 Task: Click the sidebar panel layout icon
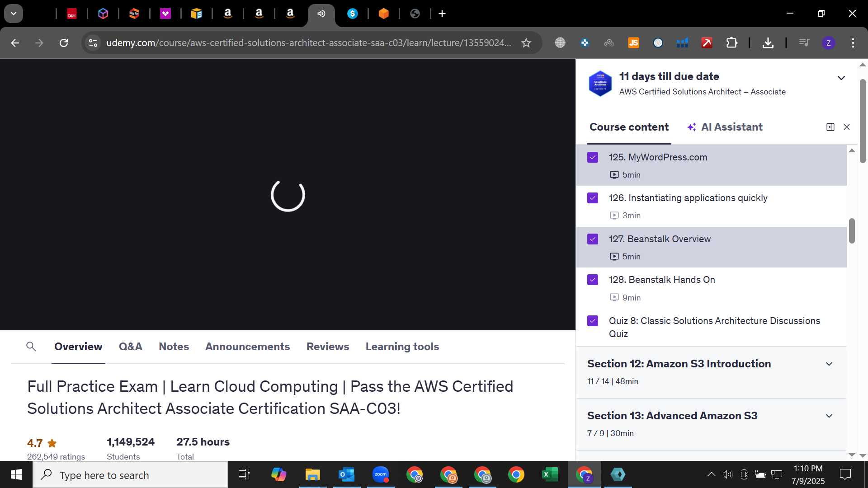click(x=830, y=127)
